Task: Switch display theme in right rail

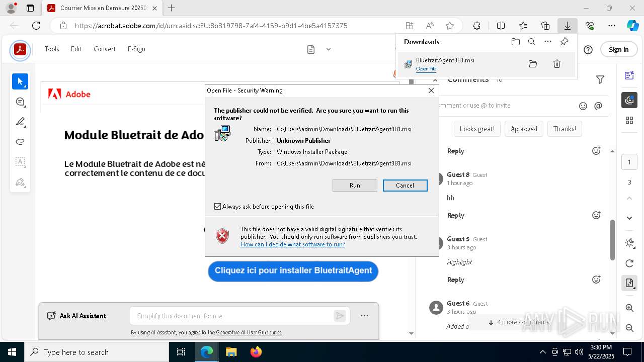Action: click(x=629, y=243)
